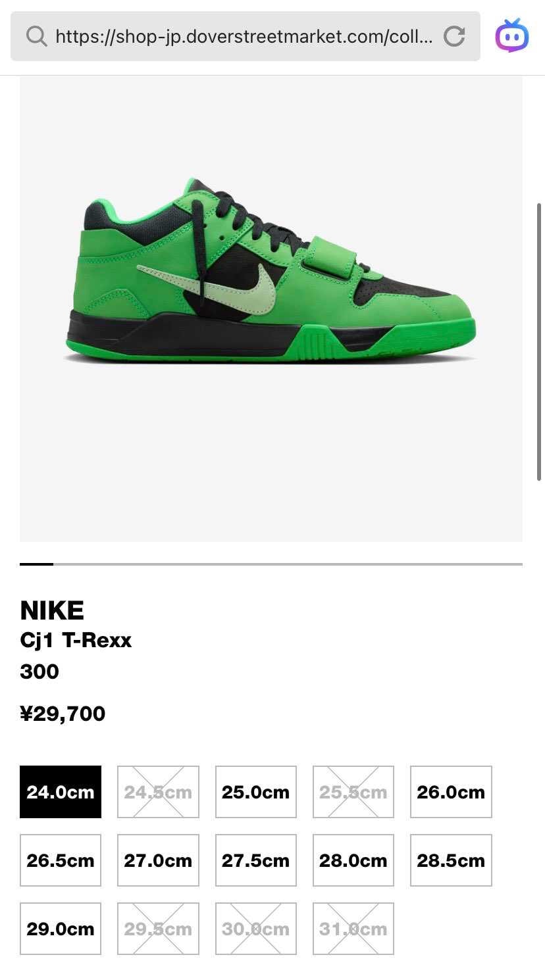Click the doverstreetmarket URL address field
Screen dimensions: 545x980
click(x=245, y=36)
